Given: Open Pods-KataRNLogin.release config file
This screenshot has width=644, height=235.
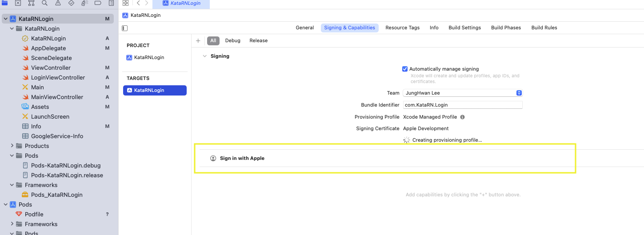Looking at the screenshot, I should (67, 175).
